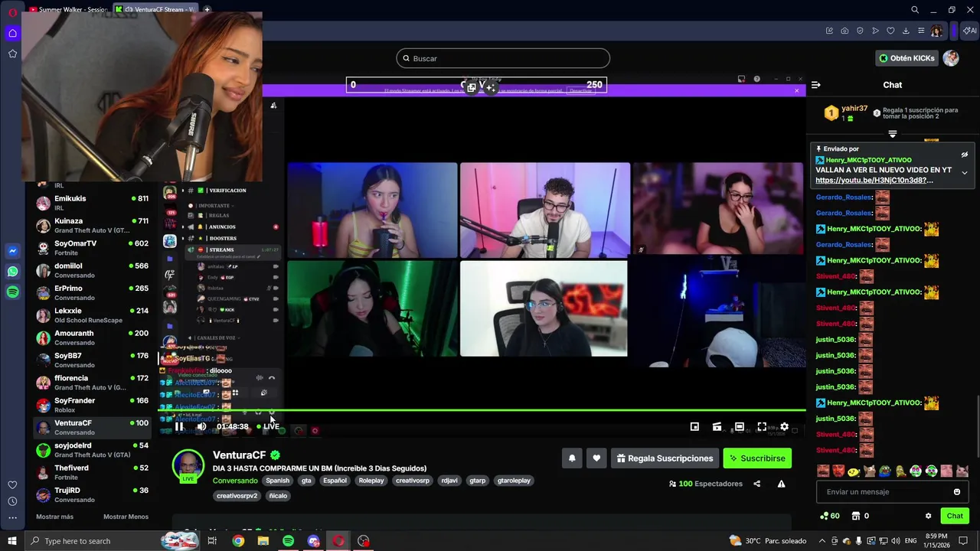
Task: Open Opera sidebar Spotify icon
Action: pos(12,292)
